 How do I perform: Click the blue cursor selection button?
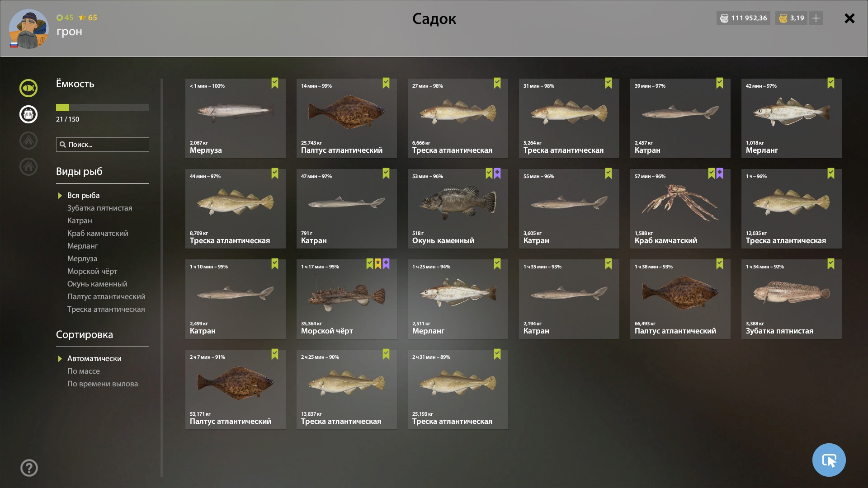pyautogui.click(x=829, y=460)
